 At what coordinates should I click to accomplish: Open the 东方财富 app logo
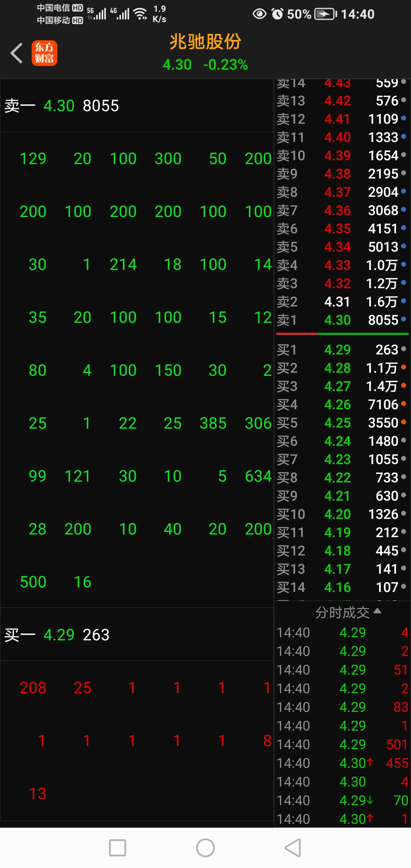tap(44, 53)
